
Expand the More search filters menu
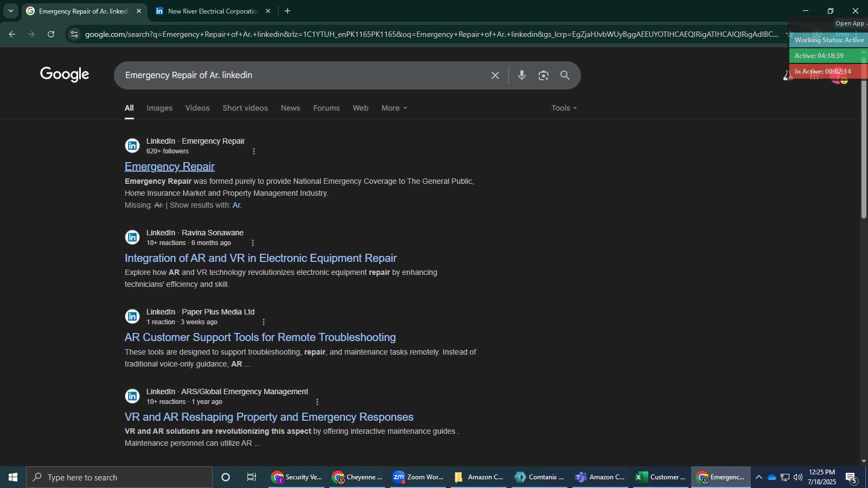click(x=394, y=108)
